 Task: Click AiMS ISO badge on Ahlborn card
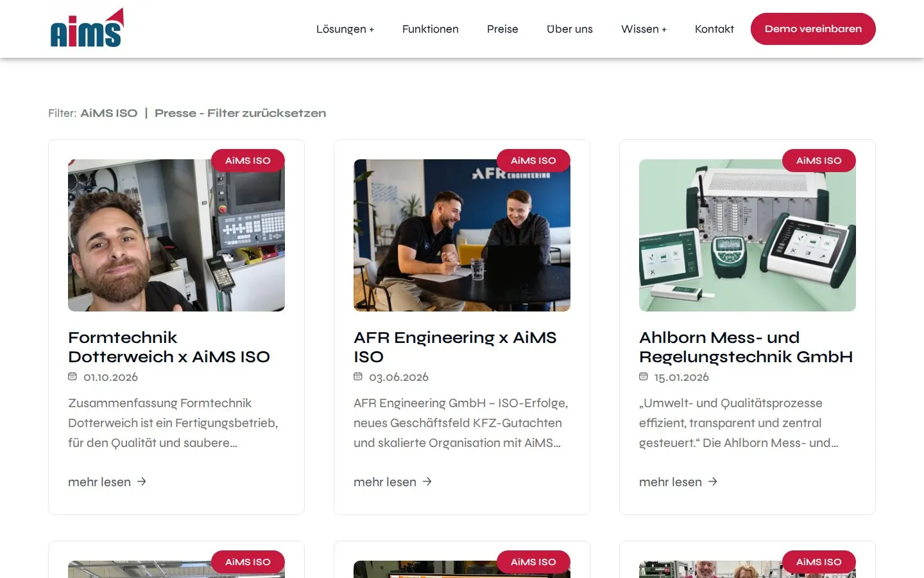(819, 161)
